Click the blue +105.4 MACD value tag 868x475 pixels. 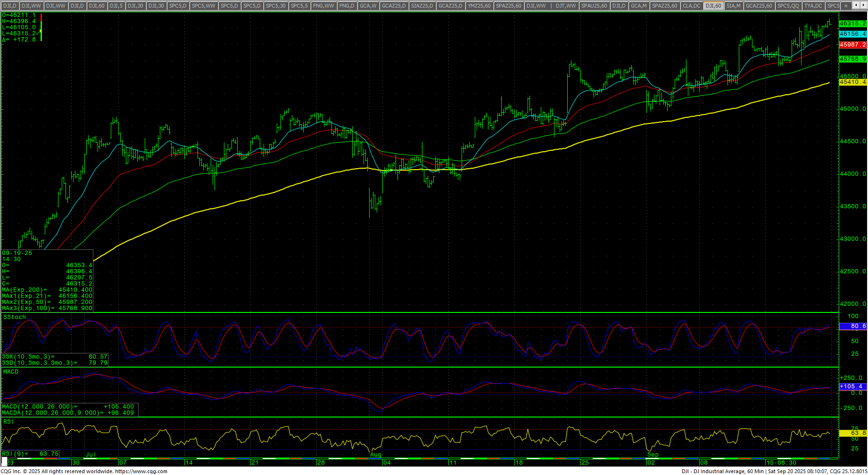click(x=852, y=386)
